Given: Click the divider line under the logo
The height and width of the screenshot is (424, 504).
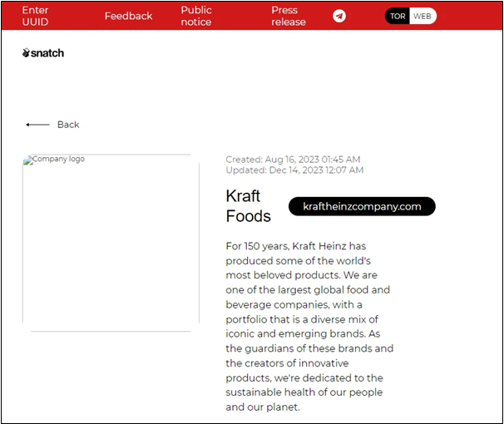Looking at the screenshot, I should click(x=111, y=331).
